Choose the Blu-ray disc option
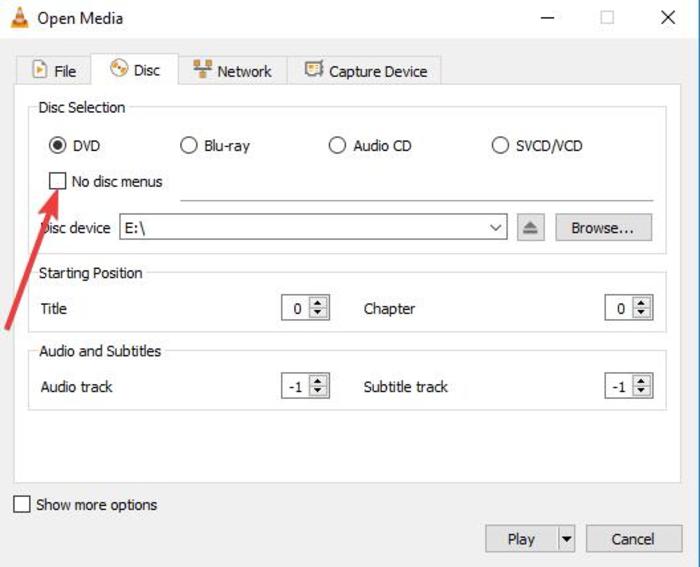 [188, 145]
